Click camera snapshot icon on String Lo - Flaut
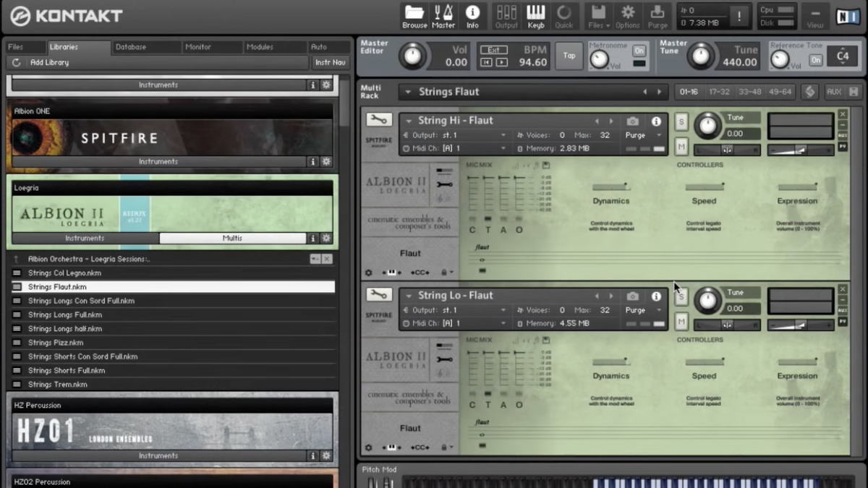The image size is (868, 488). (633, 296)
